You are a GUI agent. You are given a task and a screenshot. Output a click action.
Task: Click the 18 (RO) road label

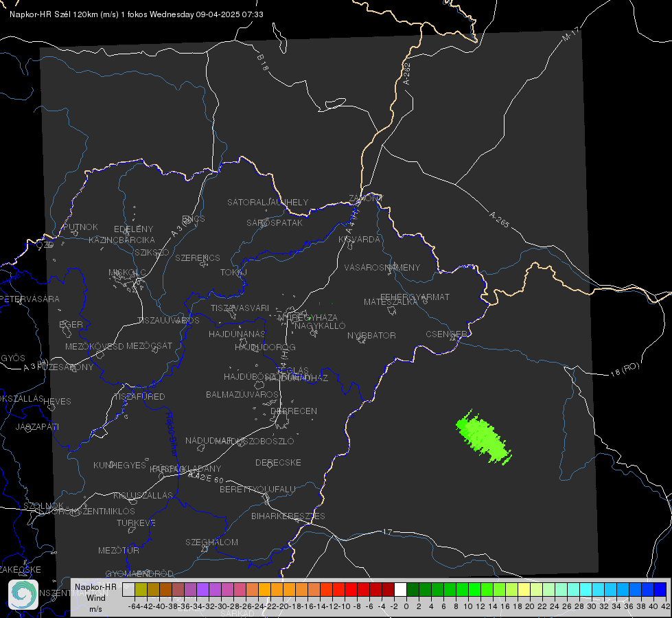[x=625, y=369]
